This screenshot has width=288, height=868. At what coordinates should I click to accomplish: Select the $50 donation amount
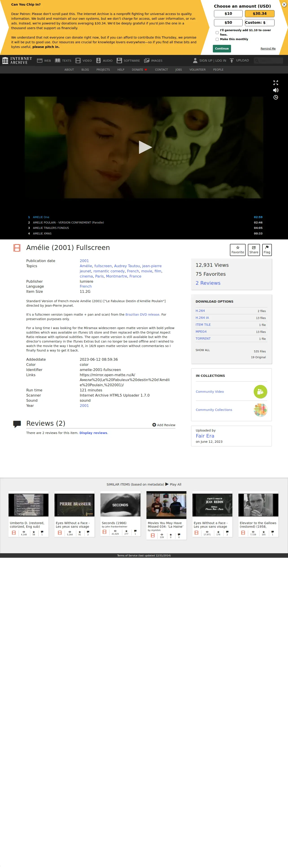point(228,23)
